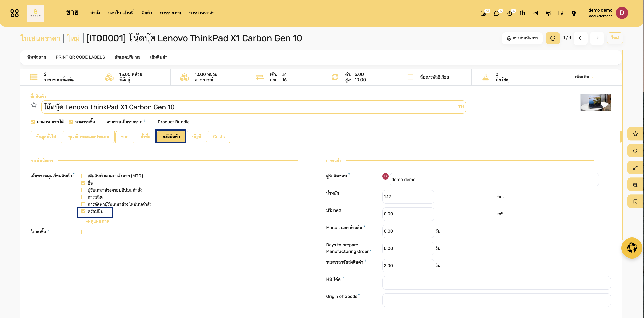Open the ผู้รับผิดชอบ demo demo selector

494,180
